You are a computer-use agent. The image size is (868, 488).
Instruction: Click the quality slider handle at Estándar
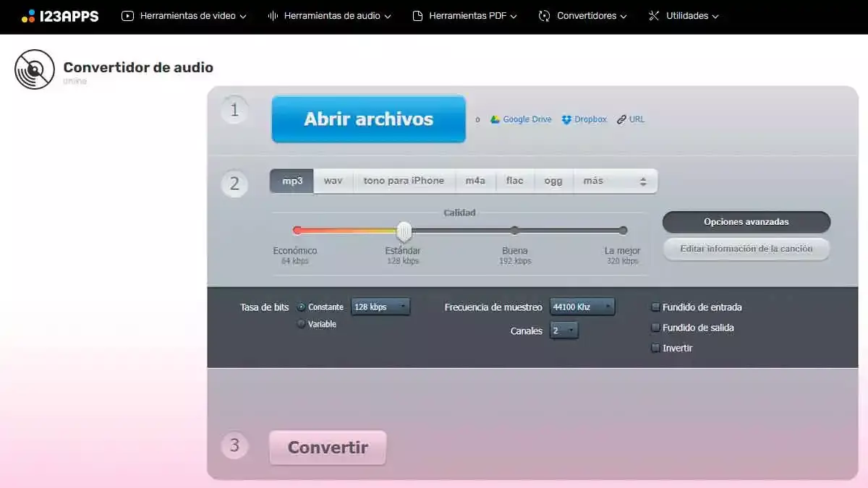[404, 231]
